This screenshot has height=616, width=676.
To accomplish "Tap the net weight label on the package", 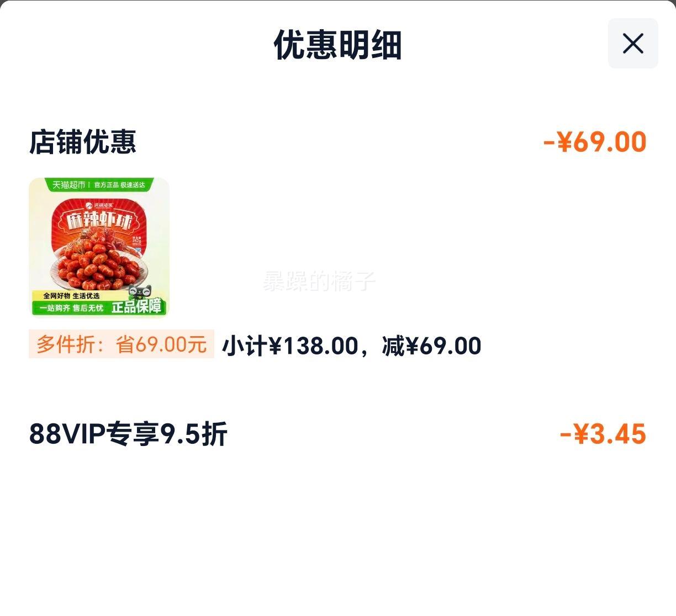I will tap(136, 241).
